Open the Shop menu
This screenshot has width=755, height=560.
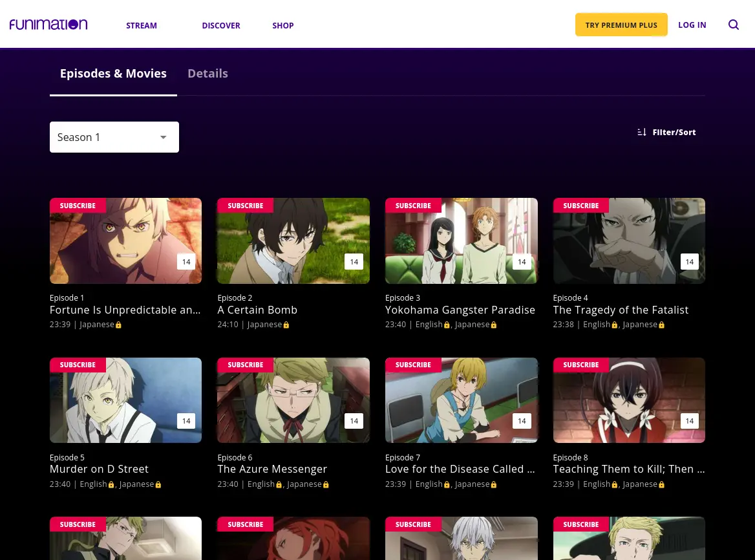click(283, 25)
